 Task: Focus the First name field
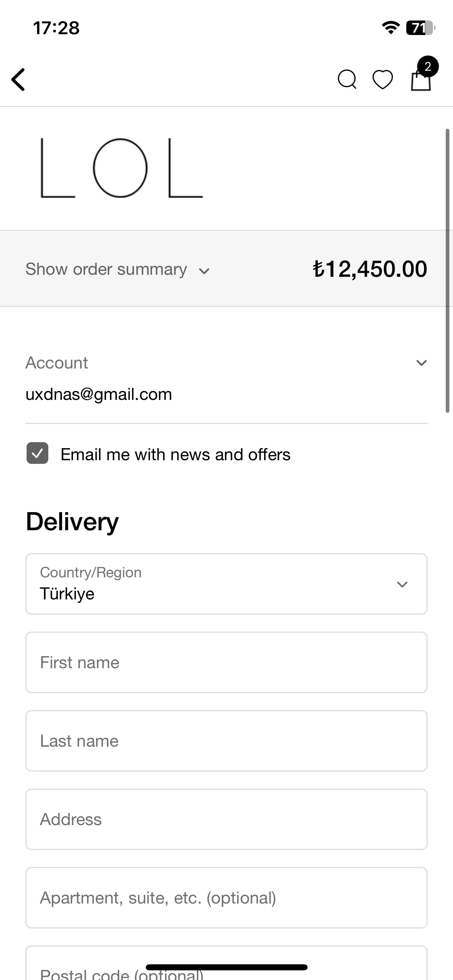coord(226,663)
